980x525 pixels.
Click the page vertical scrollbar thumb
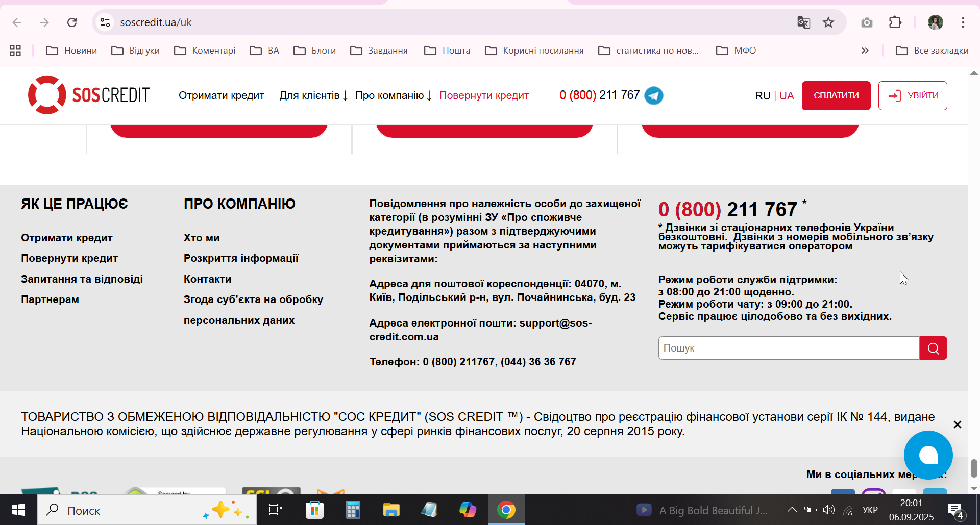click(974, 468)
